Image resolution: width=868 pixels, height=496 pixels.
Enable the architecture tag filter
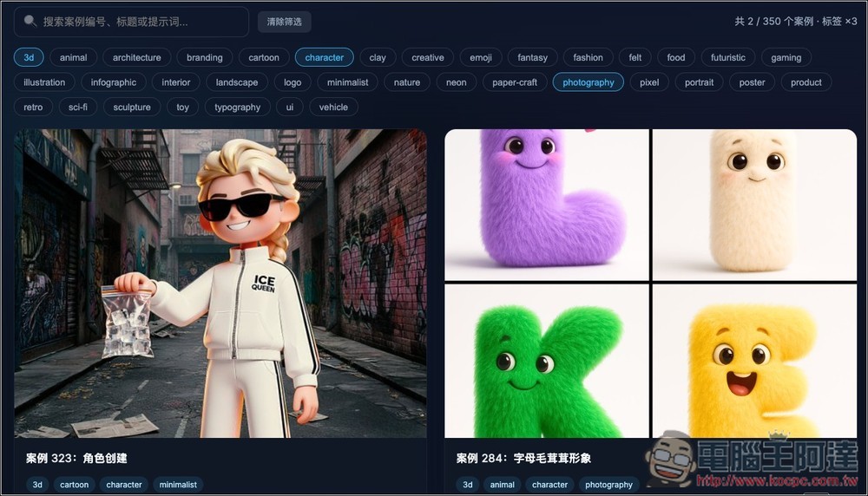point(136,57)
